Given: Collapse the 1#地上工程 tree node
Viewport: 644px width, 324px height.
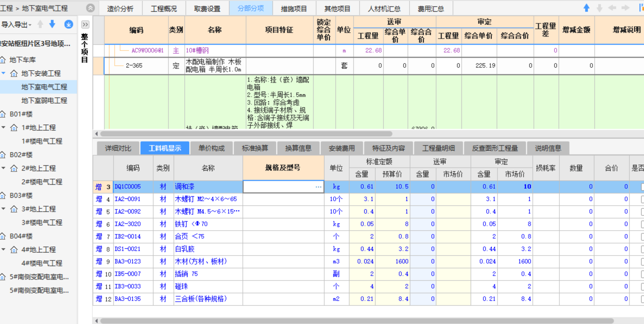Looking at the screenshot, I should click(4, 128).
